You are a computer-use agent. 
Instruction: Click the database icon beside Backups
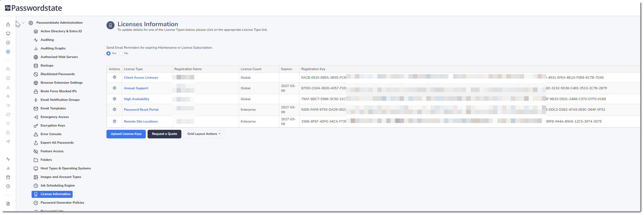tap(36, 66)
